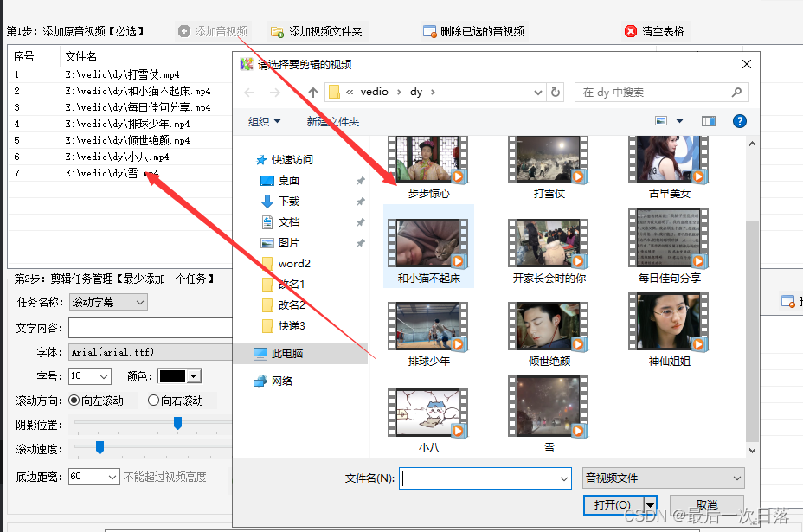This screenshot has width=803, height=532.
Task: Select 倾世绝颜 video thumbnail
Action: click(x=549, y=335)
